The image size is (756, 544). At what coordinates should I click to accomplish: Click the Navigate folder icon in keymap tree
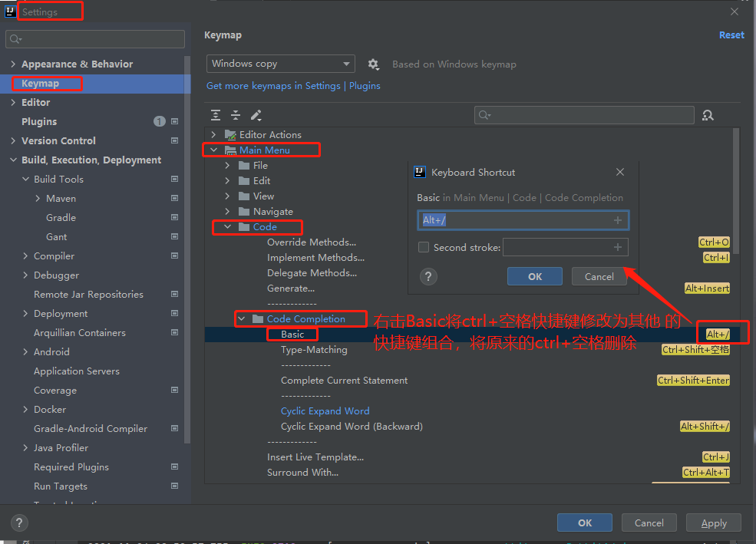(x=244, y=212)
